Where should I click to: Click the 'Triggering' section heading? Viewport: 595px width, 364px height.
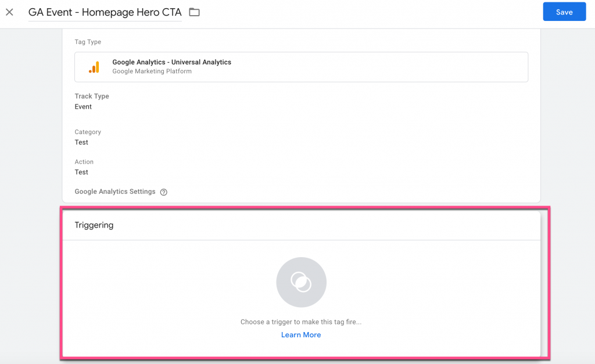[x=94, y=225]
